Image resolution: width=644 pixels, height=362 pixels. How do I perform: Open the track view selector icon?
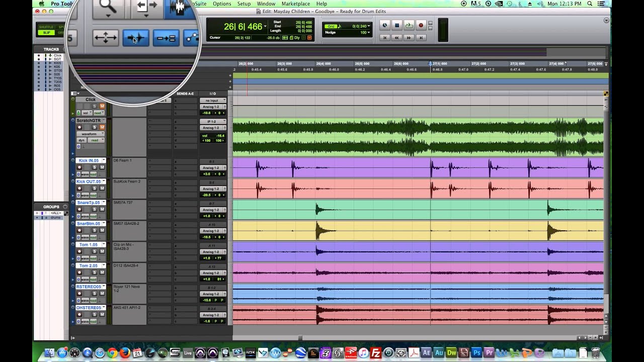[75, 94]
